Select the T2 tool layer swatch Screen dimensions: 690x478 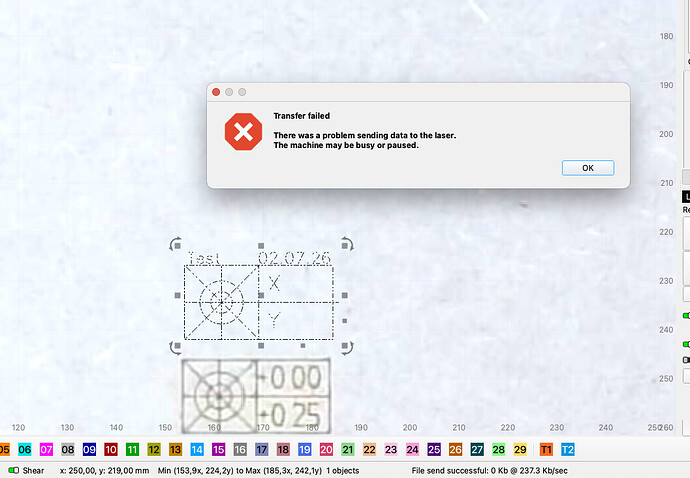(568, 449)
